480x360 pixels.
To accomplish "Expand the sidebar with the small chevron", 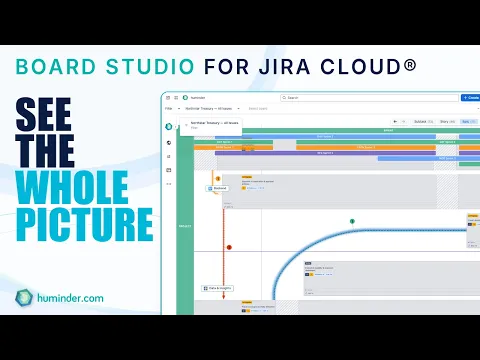I will (x=176, y=127).
